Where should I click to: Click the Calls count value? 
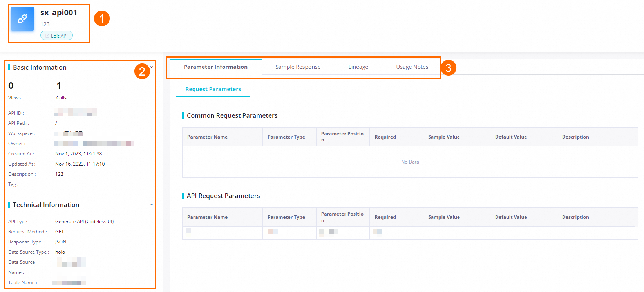coord(59,86)
